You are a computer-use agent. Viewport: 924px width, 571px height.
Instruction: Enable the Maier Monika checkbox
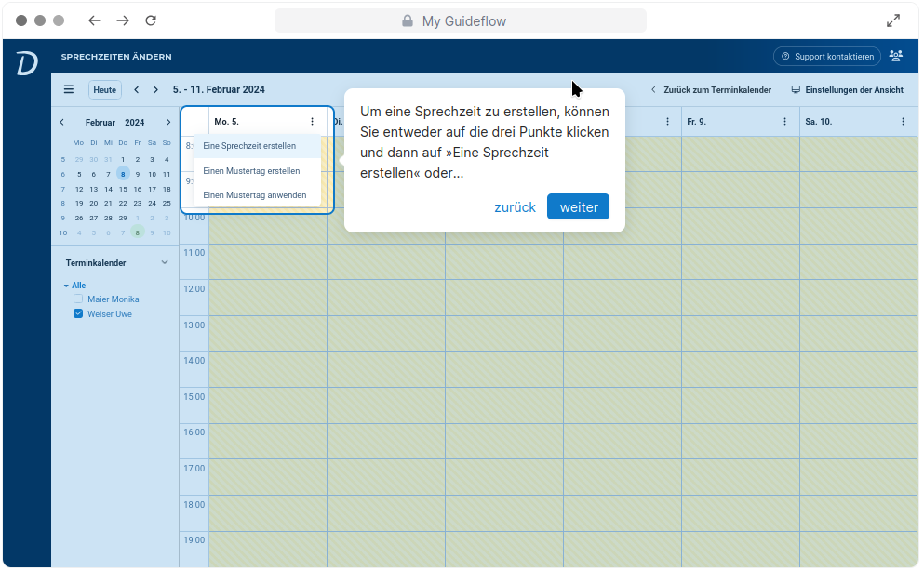[78, 299]
